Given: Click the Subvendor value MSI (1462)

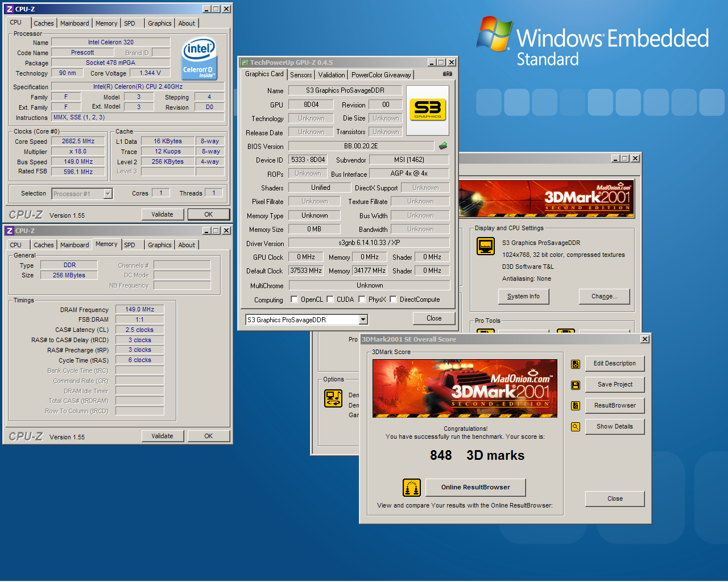Looking at the screenshot, I should click(x=409, y=160).
